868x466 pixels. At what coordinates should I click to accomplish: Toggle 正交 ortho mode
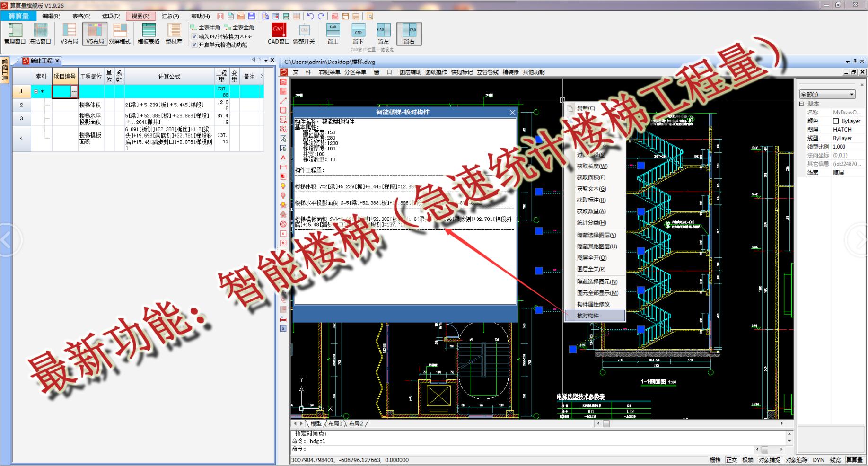click(732, 460)
